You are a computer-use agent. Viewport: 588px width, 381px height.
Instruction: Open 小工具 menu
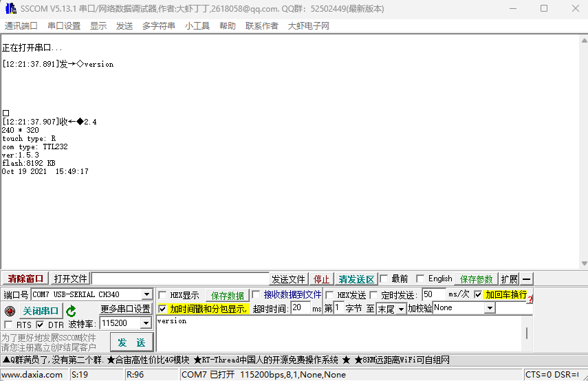pos(197,26)
